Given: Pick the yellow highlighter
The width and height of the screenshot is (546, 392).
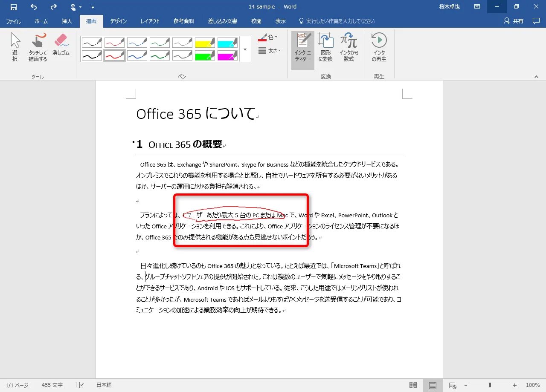Looking at the screenshot, I should click(205, 42).
